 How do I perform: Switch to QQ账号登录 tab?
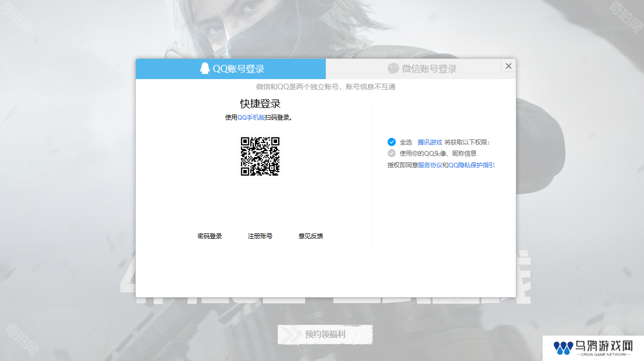tap(231, 69)
